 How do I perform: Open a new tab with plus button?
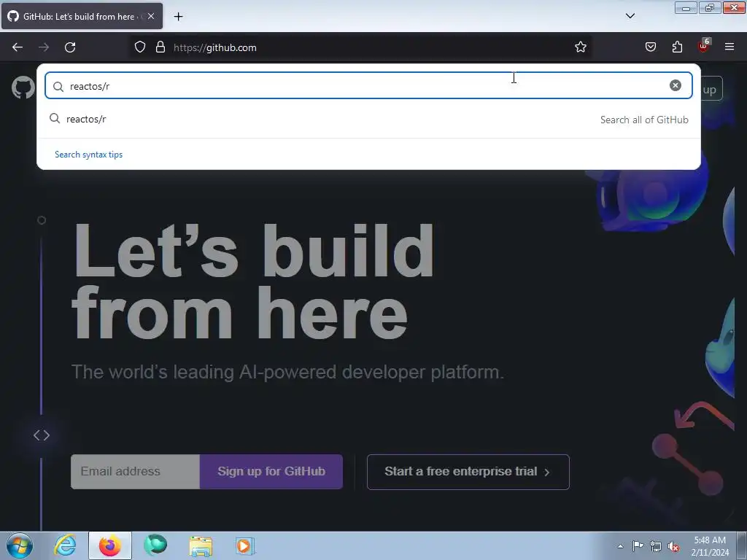(178, 17)
